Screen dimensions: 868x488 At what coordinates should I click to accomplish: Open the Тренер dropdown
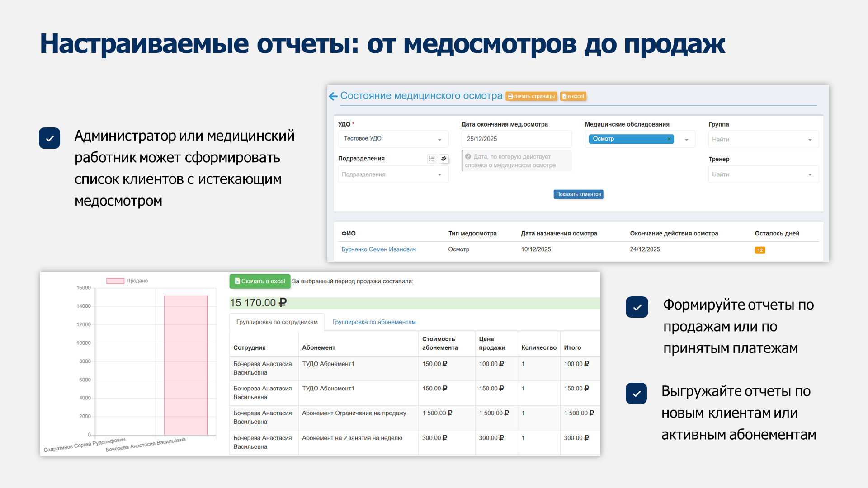point(764,174)
